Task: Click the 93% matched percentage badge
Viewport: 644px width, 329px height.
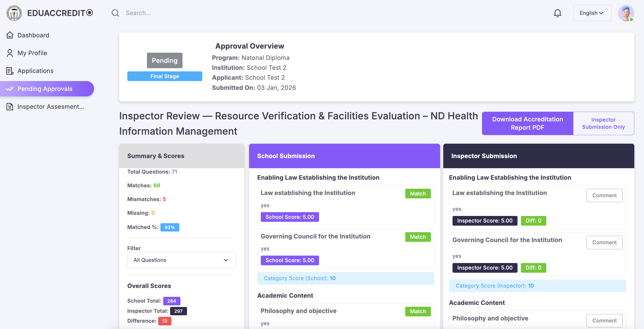Action: point(170,227)
